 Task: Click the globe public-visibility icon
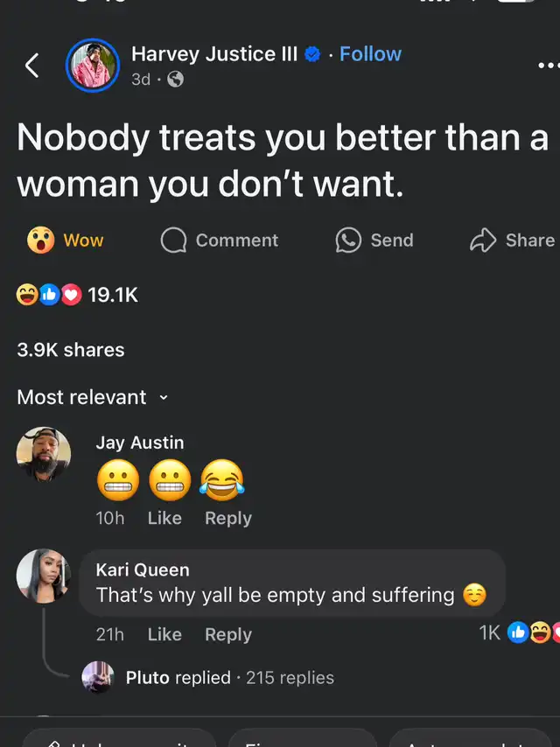click(175, 79)
